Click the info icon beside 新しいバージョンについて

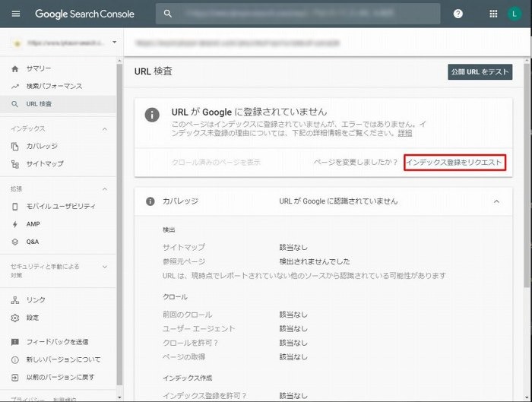[15, 359]
